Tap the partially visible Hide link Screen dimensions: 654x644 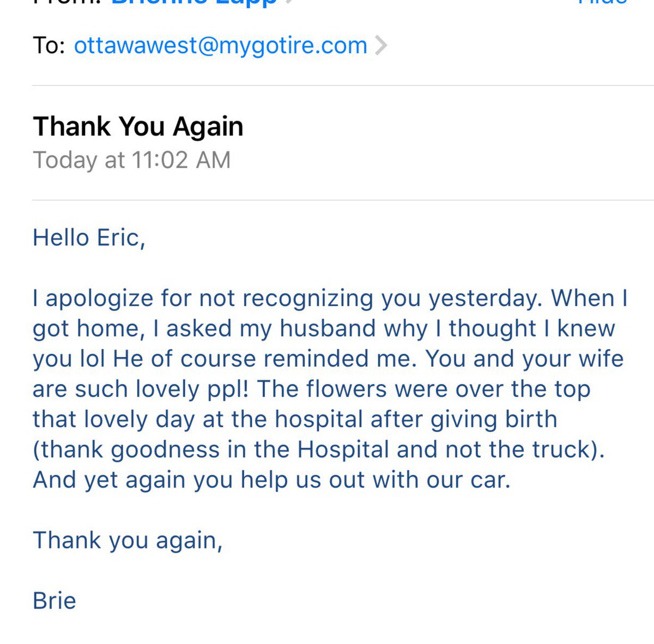[x=603, y=2]
